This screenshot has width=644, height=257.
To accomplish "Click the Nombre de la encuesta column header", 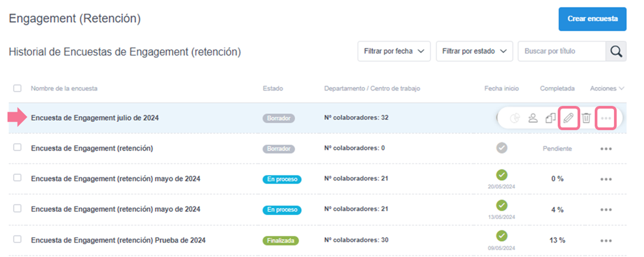I will point(64,89).
